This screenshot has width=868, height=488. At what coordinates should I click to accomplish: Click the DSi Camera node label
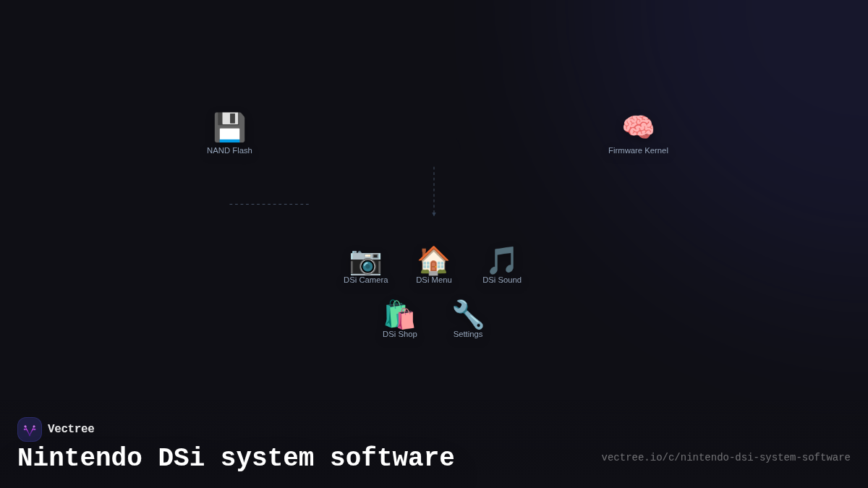point(365,280)
